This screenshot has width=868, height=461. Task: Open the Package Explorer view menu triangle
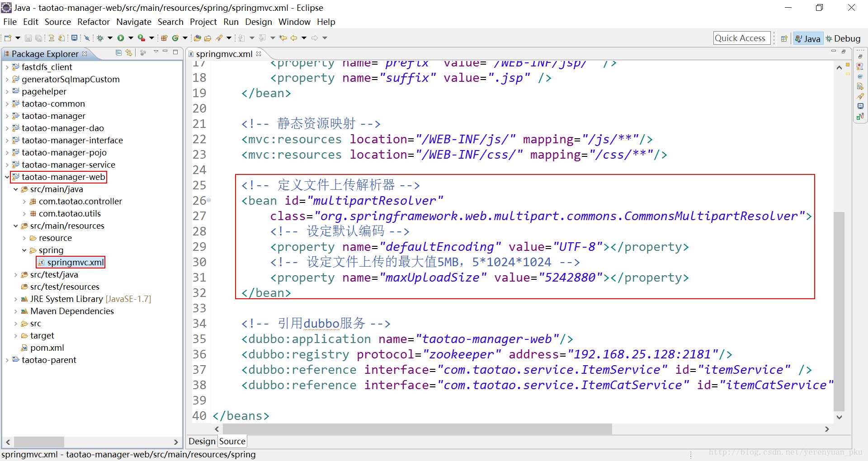tap(156, 52)
